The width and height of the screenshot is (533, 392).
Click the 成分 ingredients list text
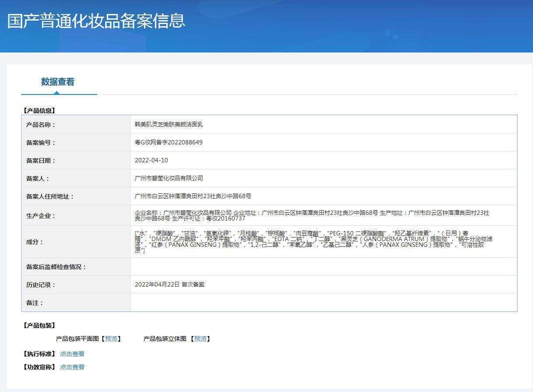pyautogui.click(x=313, y=241)
